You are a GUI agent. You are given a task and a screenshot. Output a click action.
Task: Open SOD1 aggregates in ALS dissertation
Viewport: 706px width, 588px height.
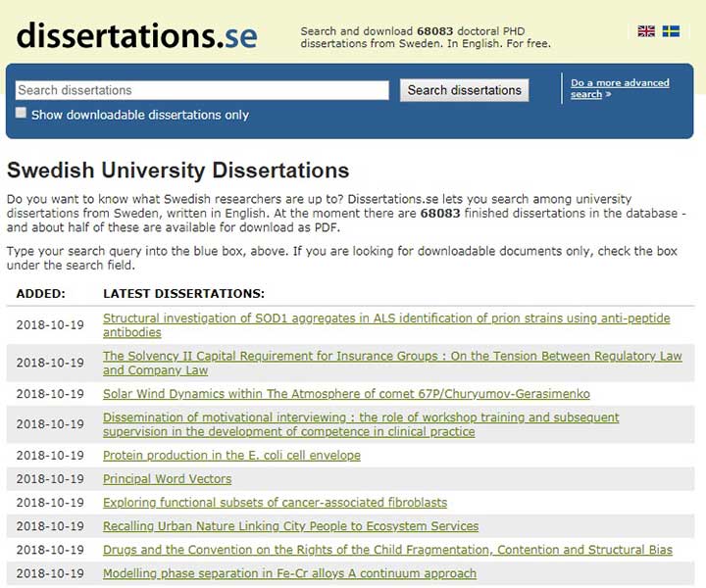386,324
